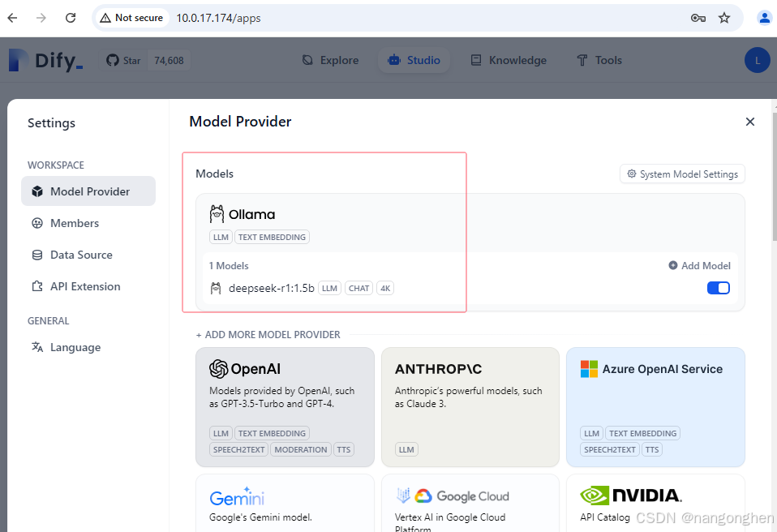Viewport: 777px width, 532px height.
Task: Select the Azure OpenAI Service card
Action: pos(655,407)
